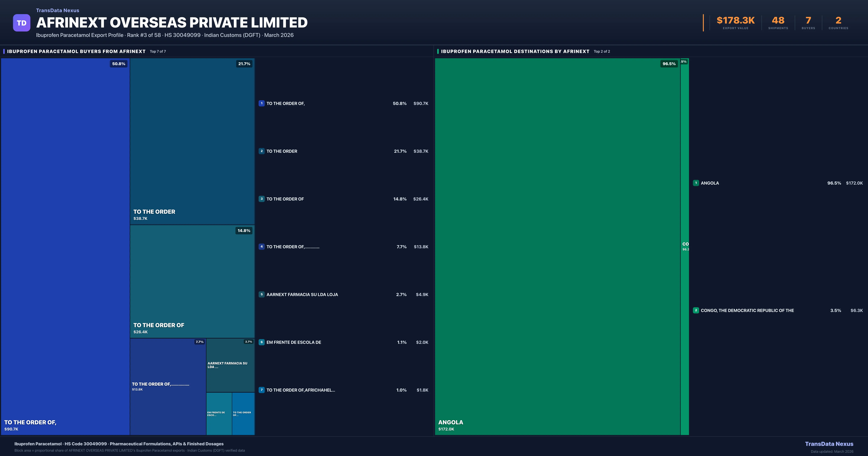The image size is (868, 456).
Task: Click the EM FRENTE DE ESCO treemap tile
Action: click(219, 413)
